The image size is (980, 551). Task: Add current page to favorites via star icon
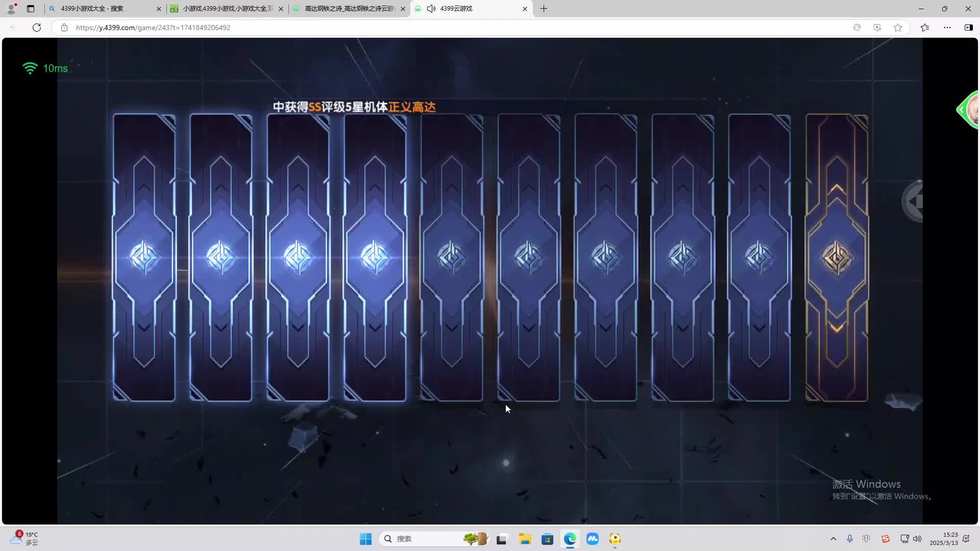[898, 28]
